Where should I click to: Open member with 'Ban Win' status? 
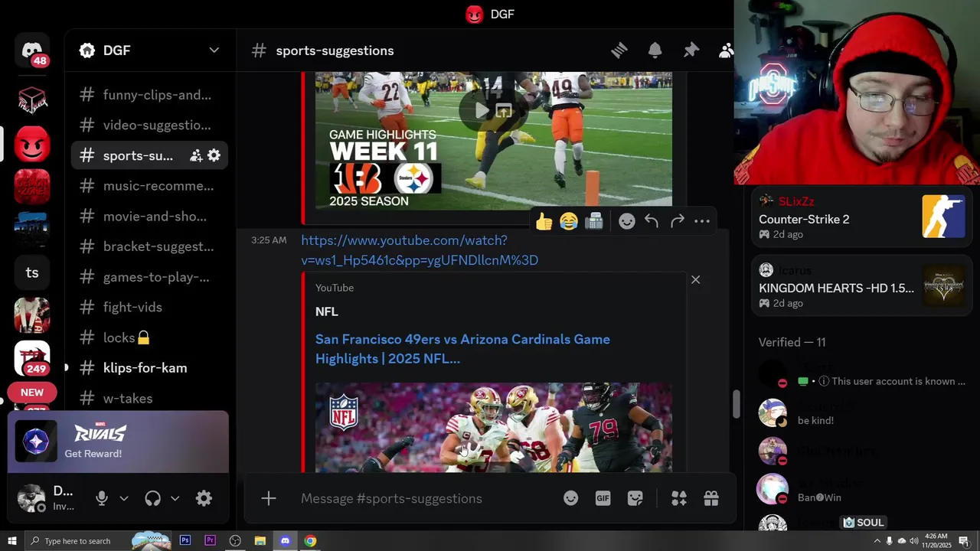pos(862,489)
